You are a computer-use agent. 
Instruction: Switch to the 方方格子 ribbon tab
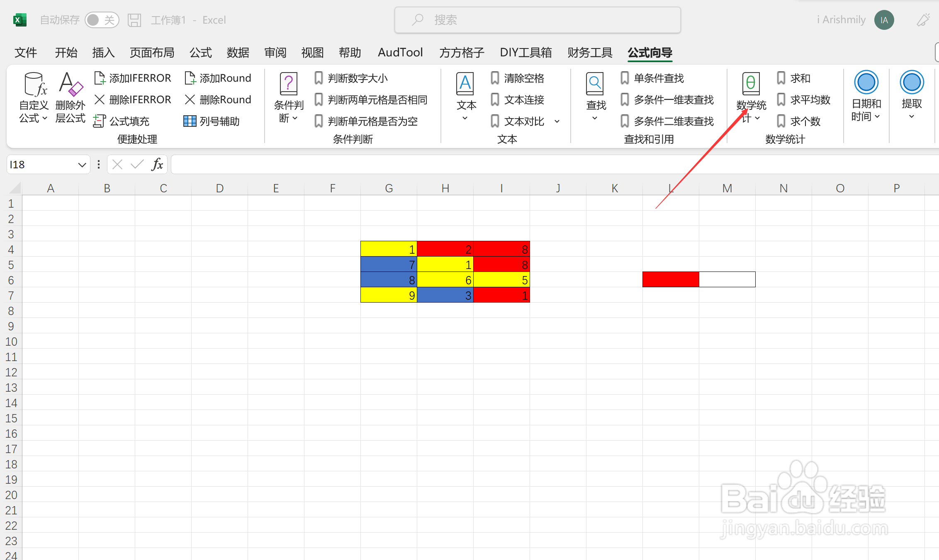(462, 53)
